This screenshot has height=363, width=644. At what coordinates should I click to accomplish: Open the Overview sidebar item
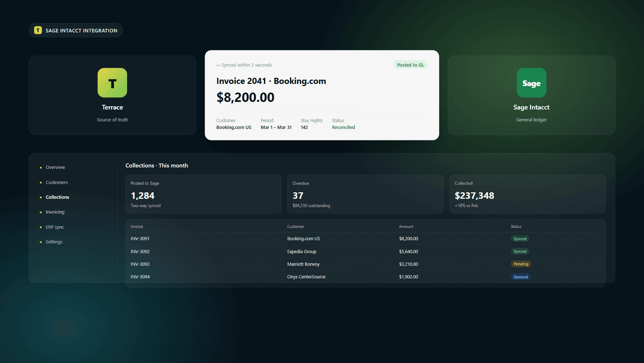pos(55,167)
